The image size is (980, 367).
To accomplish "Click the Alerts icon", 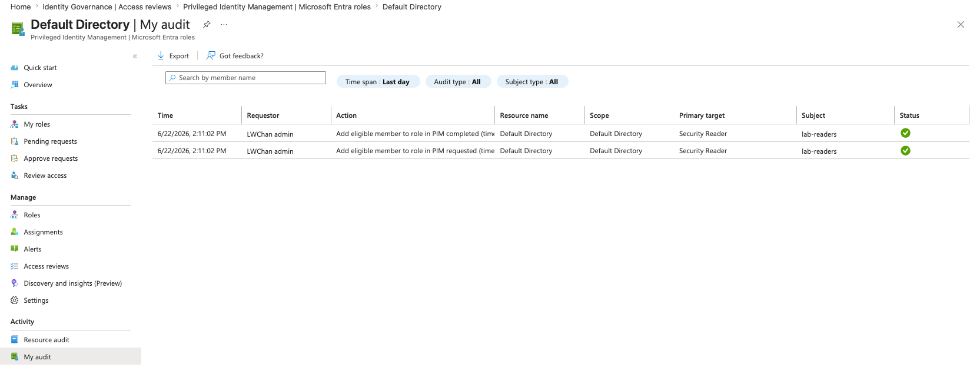I will point(15,249).
